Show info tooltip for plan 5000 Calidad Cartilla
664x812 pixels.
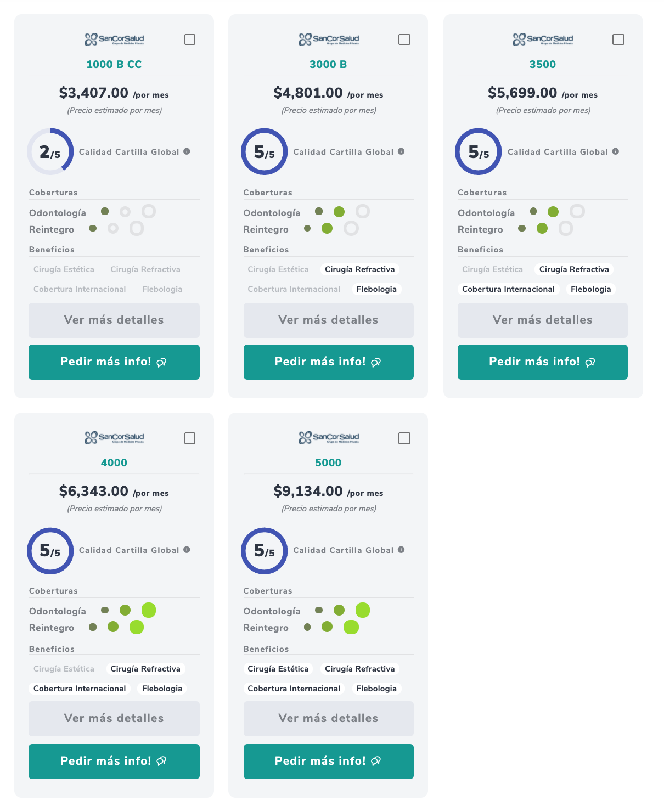point(401,550)
